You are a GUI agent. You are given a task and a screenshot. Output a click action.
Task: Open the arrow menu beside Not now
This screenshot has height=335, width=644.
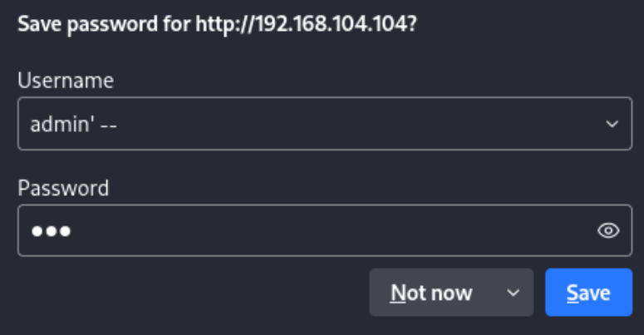click(514, 293)
